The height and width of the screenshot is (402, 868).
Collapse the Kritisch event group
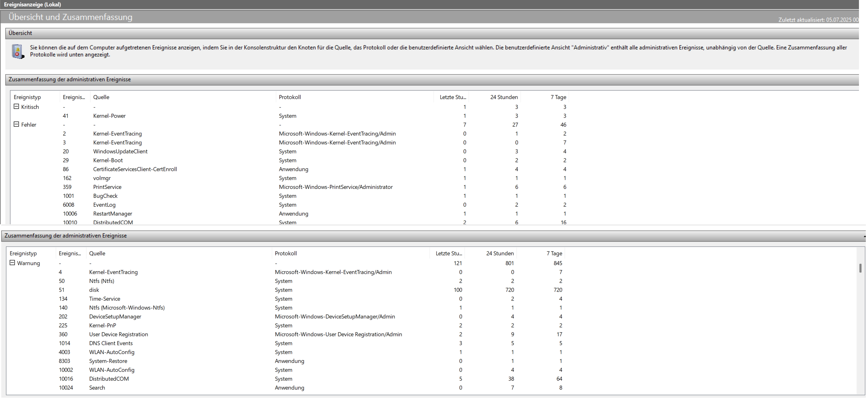(x=16, y=106)
